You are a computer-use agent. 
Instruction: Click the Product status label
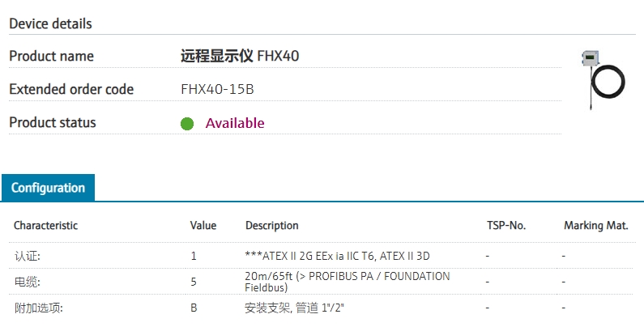click(53, 122)
